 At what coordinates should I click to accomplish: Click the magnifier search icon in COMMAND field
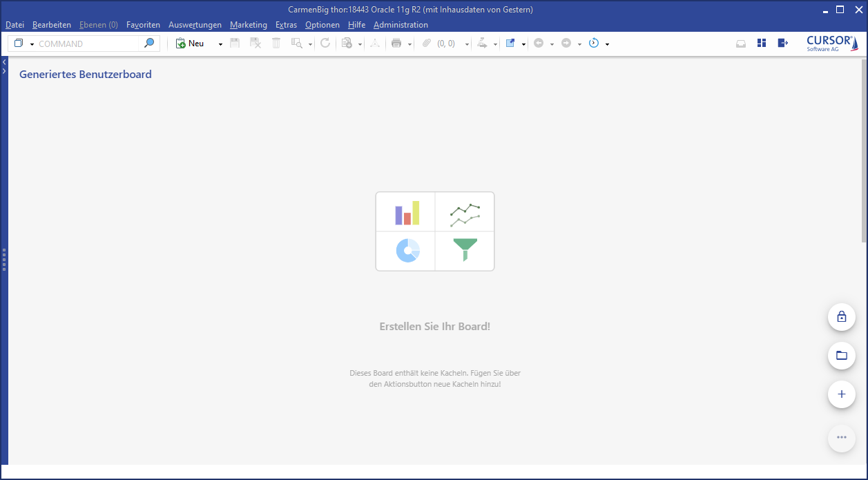(148, 44)
